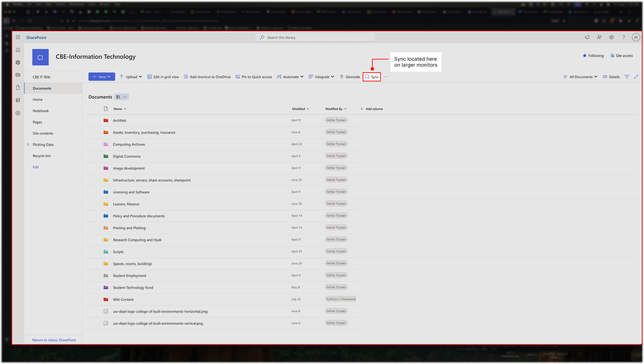Viewport: 644px width, 364px height.
Task: Open the filter pane icon
Action: click(x=627, y=77)
